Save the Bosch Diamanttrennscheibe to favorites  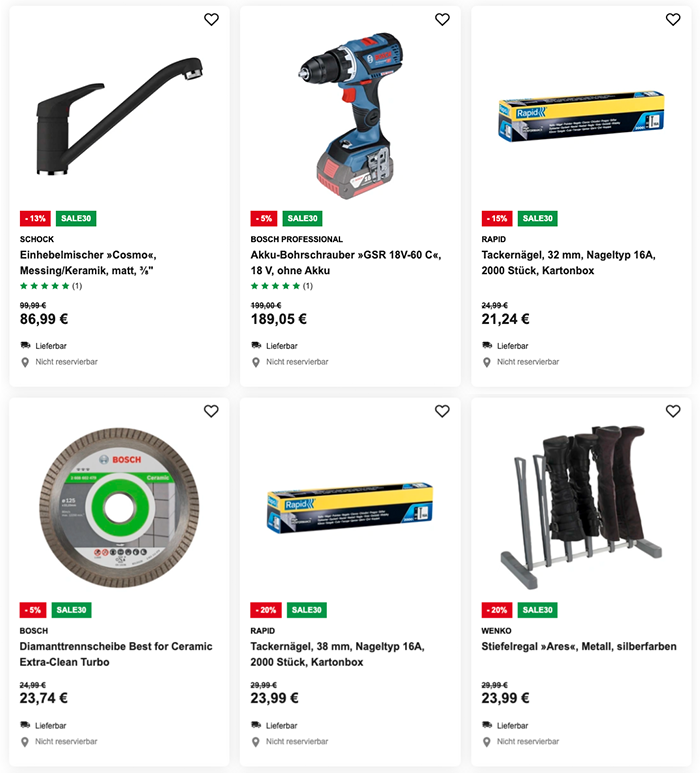click(x=211, y=411)
